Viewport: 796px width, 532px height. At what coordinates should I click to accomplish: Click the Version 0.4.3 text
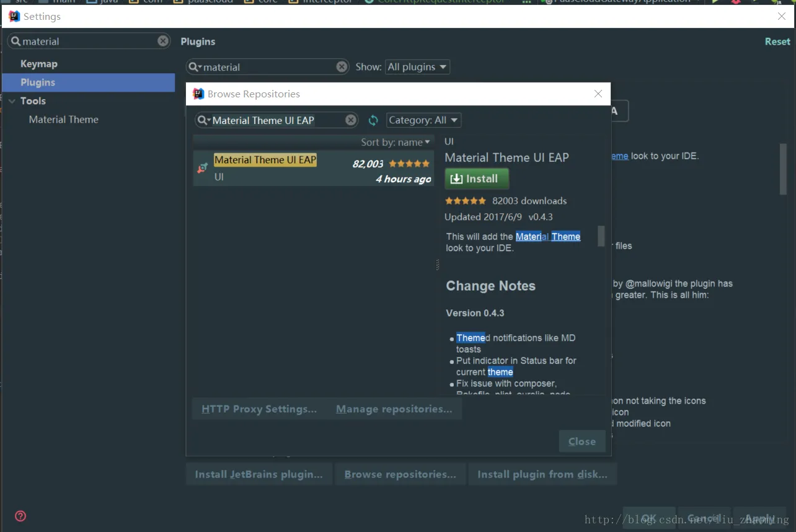pos(475,313)
